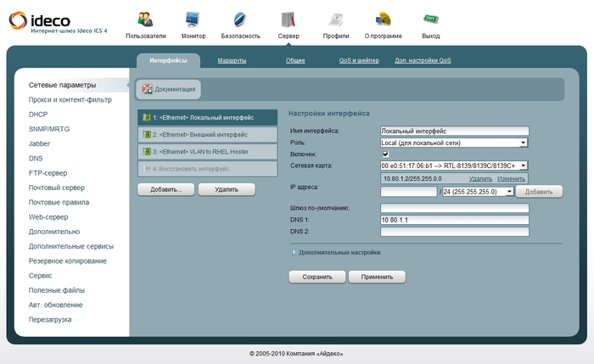Viewport: 594px width, 364px height.
Task: Expand Дополнительные настройки section
Action: 294,252
